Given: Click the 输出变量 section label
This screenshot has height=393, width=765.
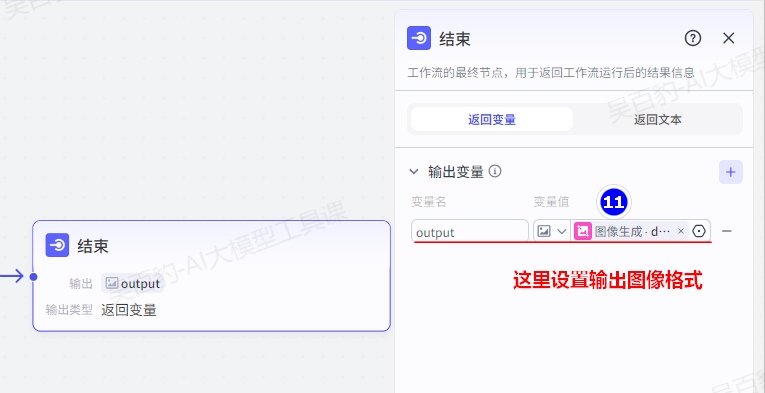Looking at the screenshot, I should click(456, 172).
